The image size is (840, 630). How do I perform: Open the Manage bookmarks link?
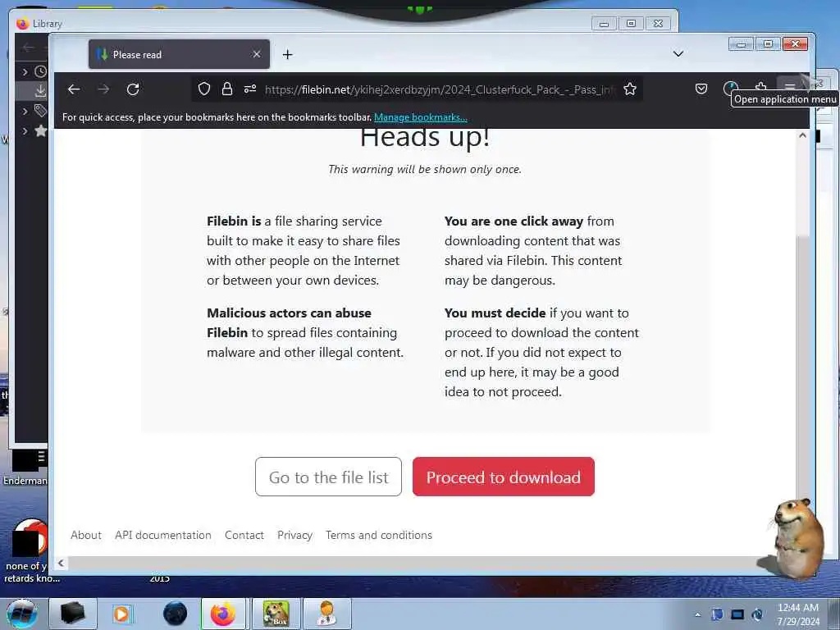point(421,117)
